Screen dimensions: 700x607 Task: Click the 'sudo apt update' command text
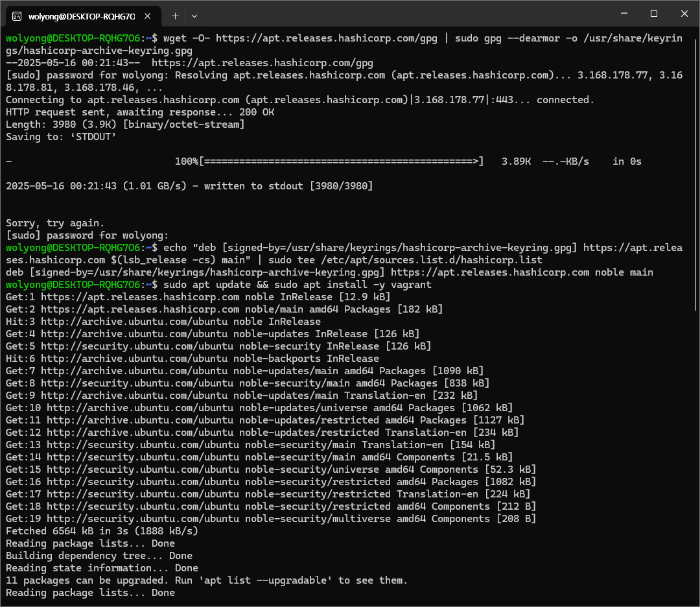tap(207, 285)
